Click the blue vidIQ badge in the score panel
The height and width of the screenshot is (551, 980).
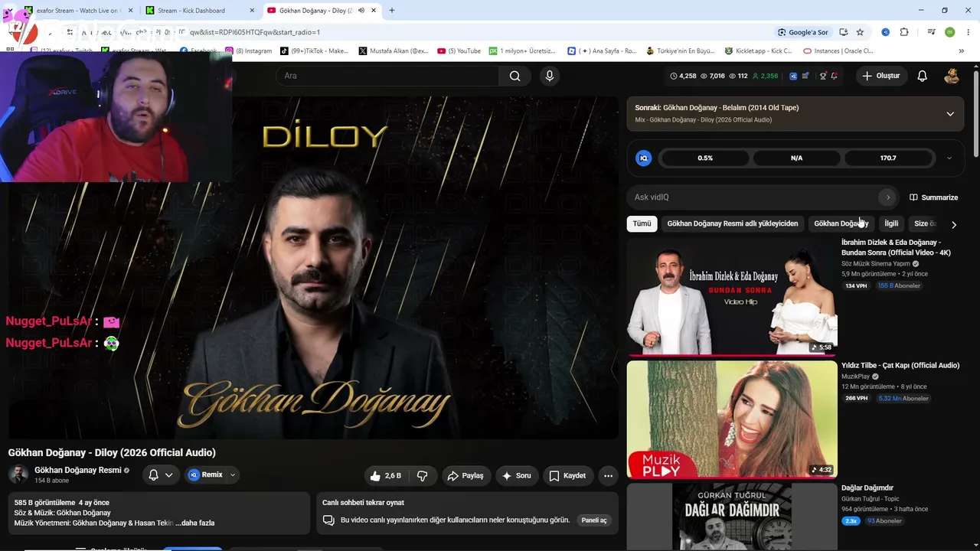pyautogui.click(x=644, y=158)
